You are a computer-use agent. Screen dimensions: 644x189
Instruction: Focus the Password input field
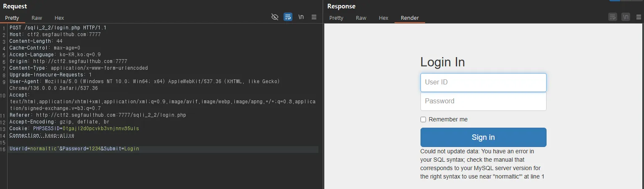(484, 101)
